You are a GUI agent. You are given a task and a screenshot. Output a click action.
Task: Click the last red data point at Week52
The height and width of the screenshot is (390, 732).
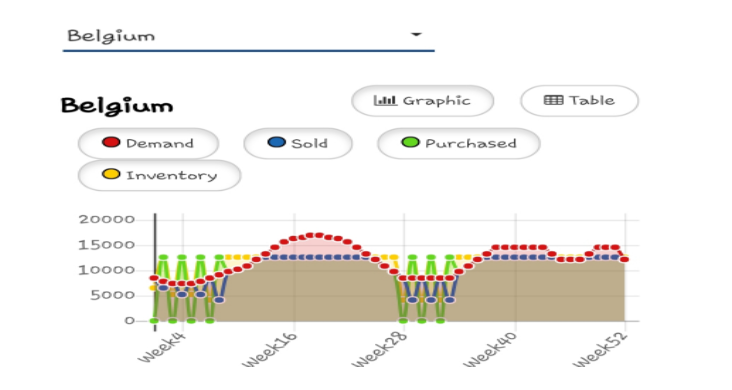pos(624,259)
